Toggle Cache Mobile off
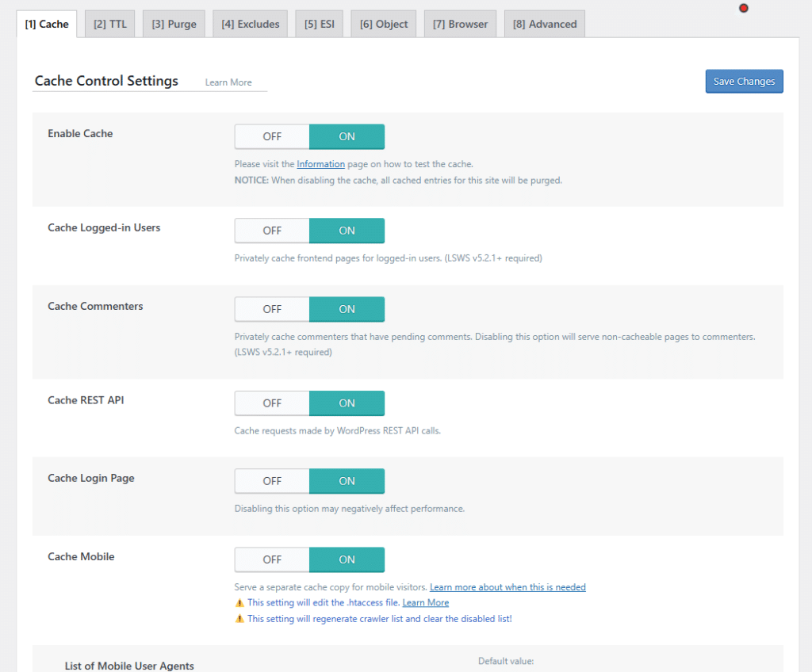This screenshot has width=812, height=672. 272,559
